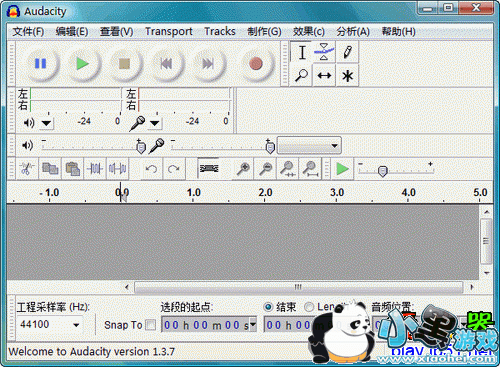The height and width of the screenshot is (367, 500).
Task: Click the output level meter bars
Action: click(75, 100)
